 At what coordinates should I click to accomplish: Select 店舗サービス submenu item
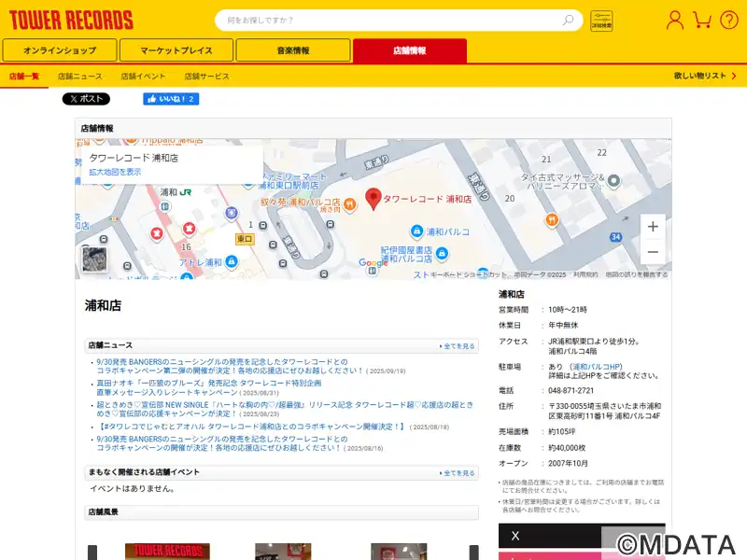pos(206,77)
